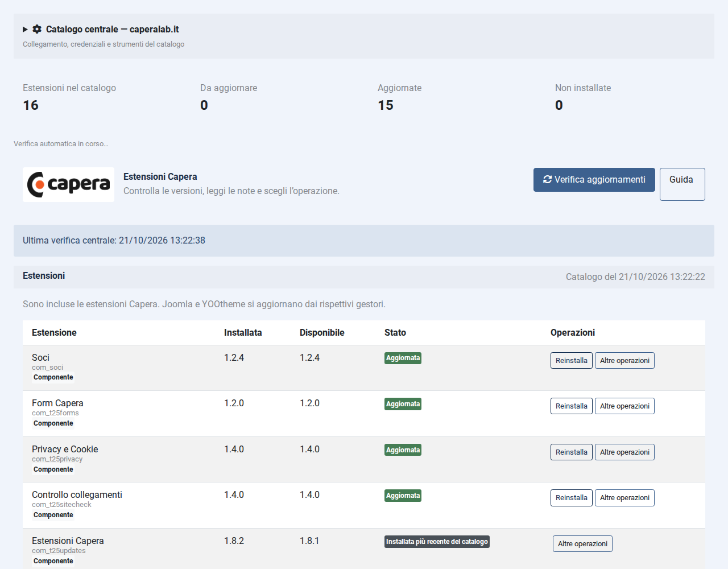Image resolution: width=728 pixels, height=569 pixels.
Task: Click the Installata column header
Action: [243, 333]
